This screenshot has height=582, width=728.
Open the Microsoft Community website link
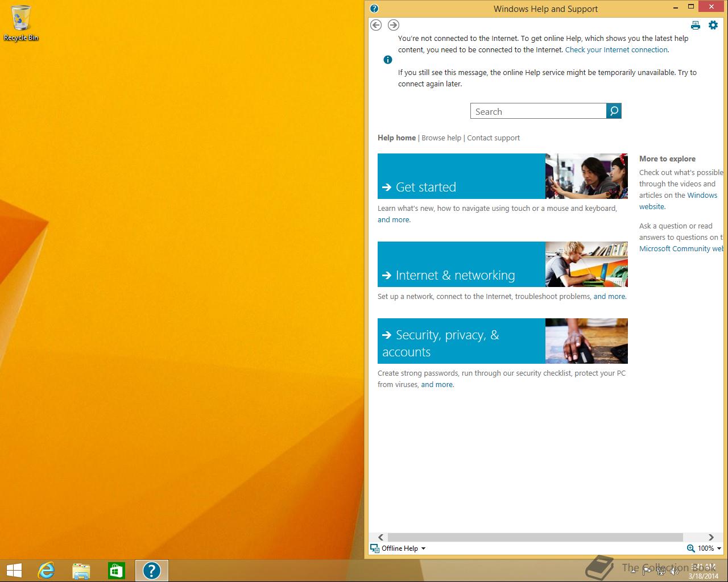pyautogui.click(x=681, y=248)
